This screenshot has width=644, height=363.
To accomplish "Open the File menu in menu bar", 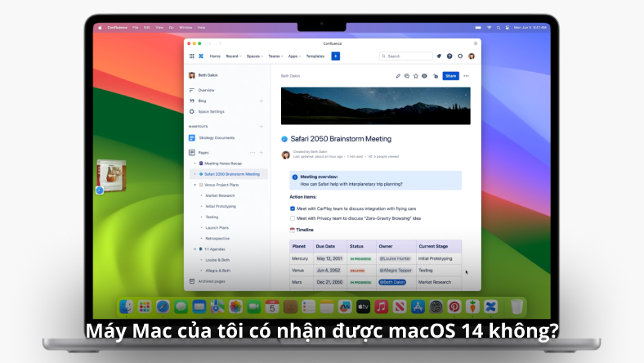I will (x=135, y=28).
